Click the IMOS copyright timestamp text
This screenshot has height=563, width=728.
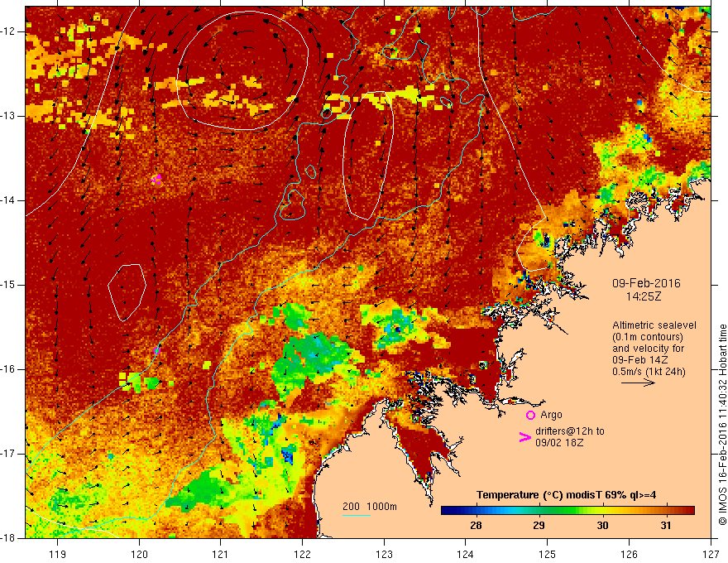click(x=722, y=425)
